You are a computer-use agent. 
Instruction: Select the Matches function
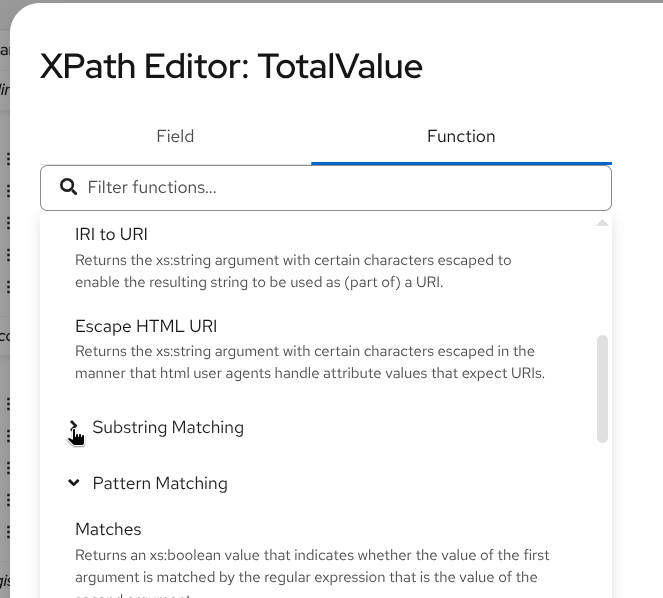click(108, 529)
